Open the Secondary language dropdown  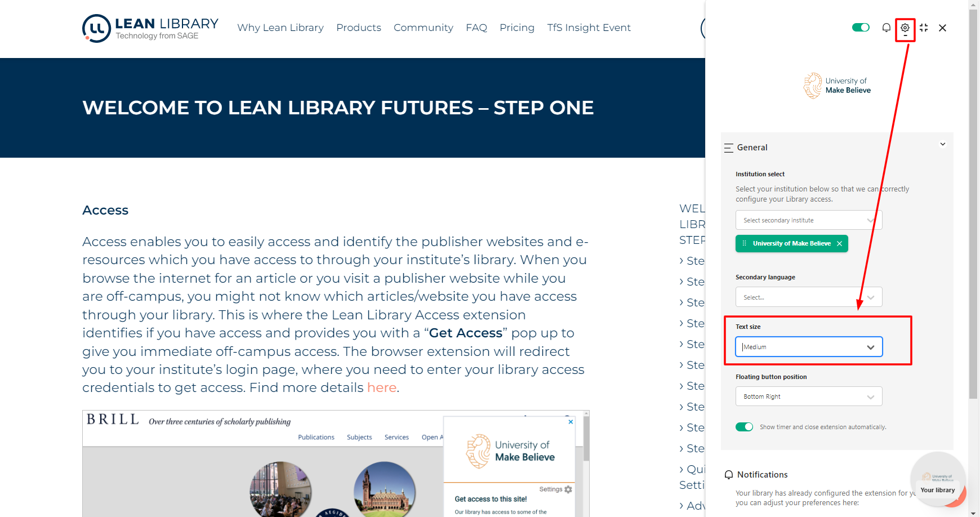(809, 297)
